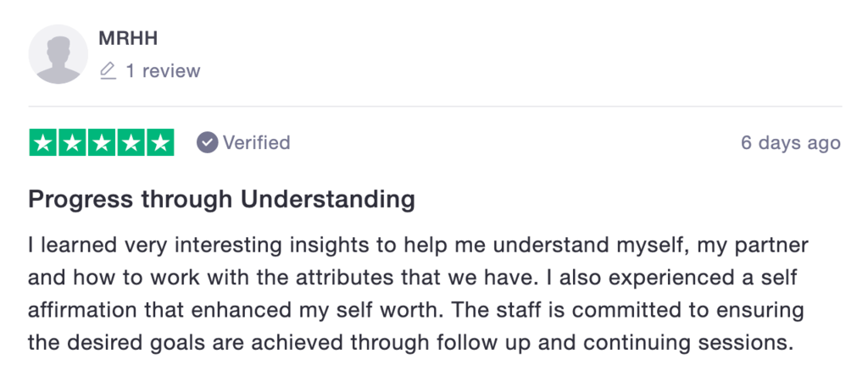
Task: Open the "1 review" link
Action: pyautogui.click(x=163, y=71)
